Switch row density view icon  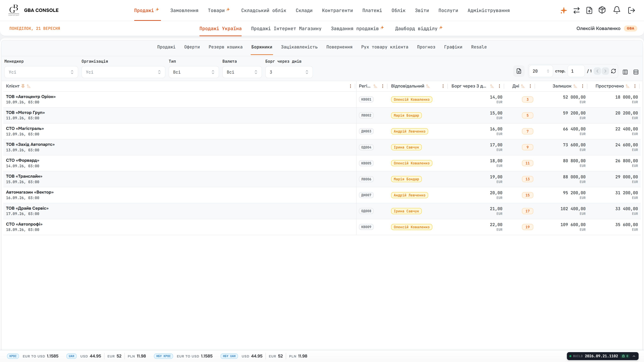(x=636, y=72)
